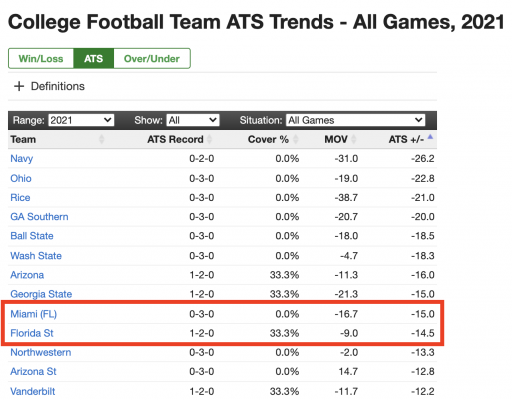Switch to the Win/Loss tab
Screen dimensions: 512x400
(x=41, y=59)
